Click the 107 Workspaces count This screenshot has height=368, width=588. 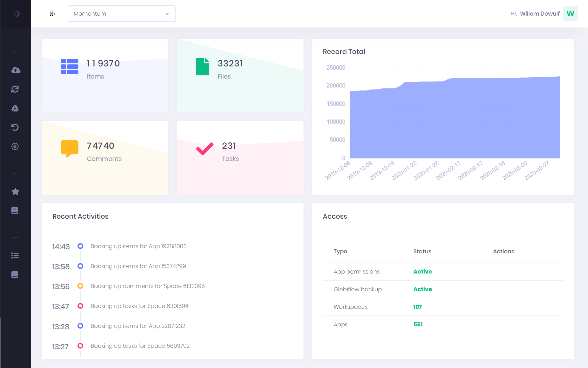pyautogui.click(x=417, y=307)
